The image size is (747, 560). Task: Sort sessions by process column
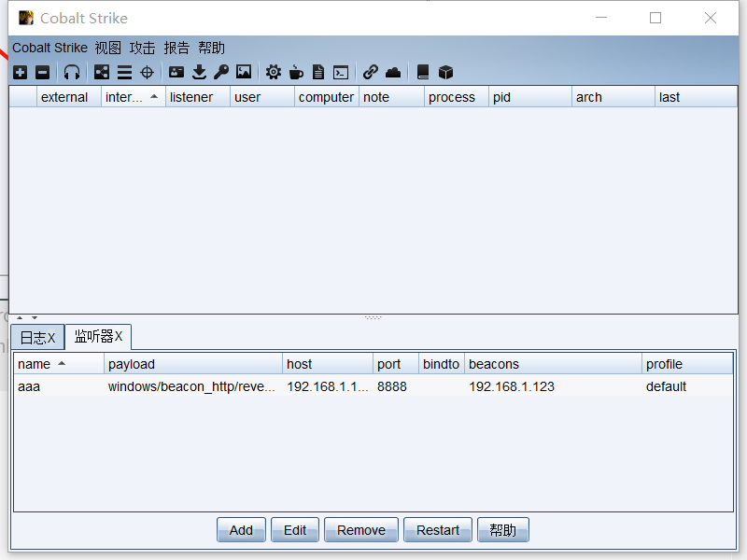coord(457,97)
